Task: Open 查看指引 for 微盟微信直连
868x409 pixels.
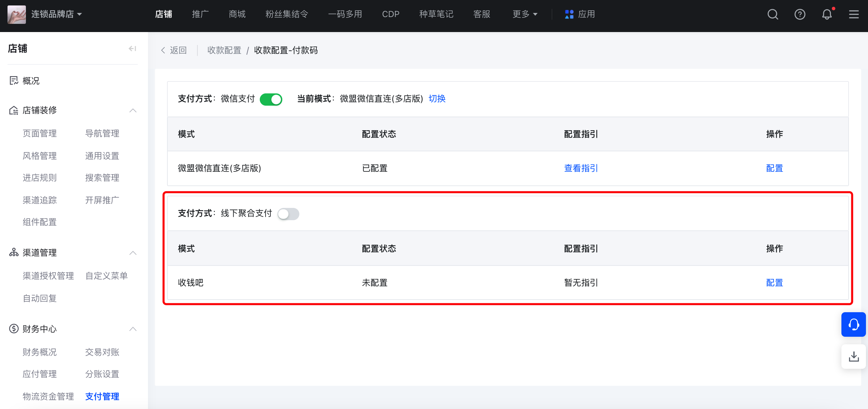Action: 580,168
